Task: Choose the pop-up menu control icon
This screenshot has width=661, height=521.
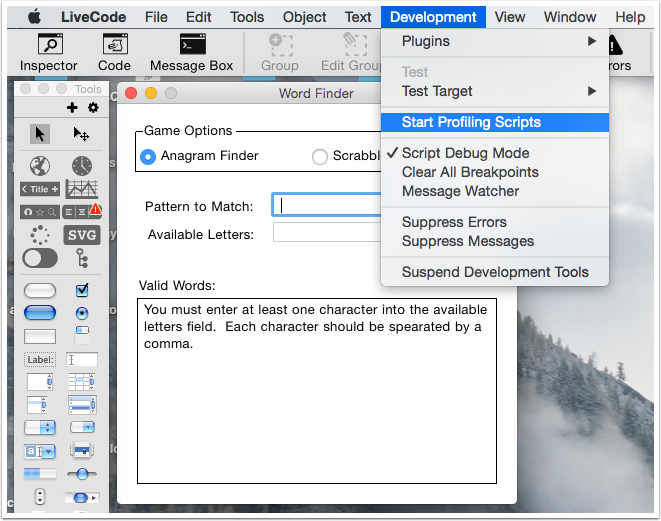Action: (82, 450)
